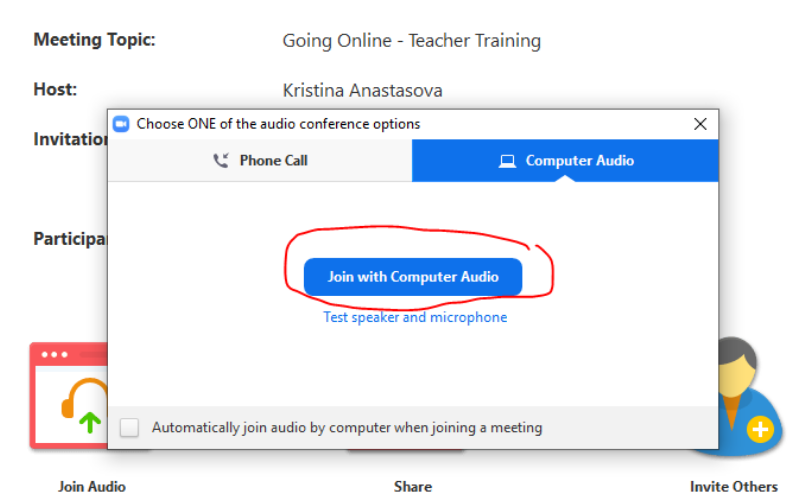Viewport: 797px width, 501px height.
Task: Click the red window dots on Join Audio icon
Action: 54,355
